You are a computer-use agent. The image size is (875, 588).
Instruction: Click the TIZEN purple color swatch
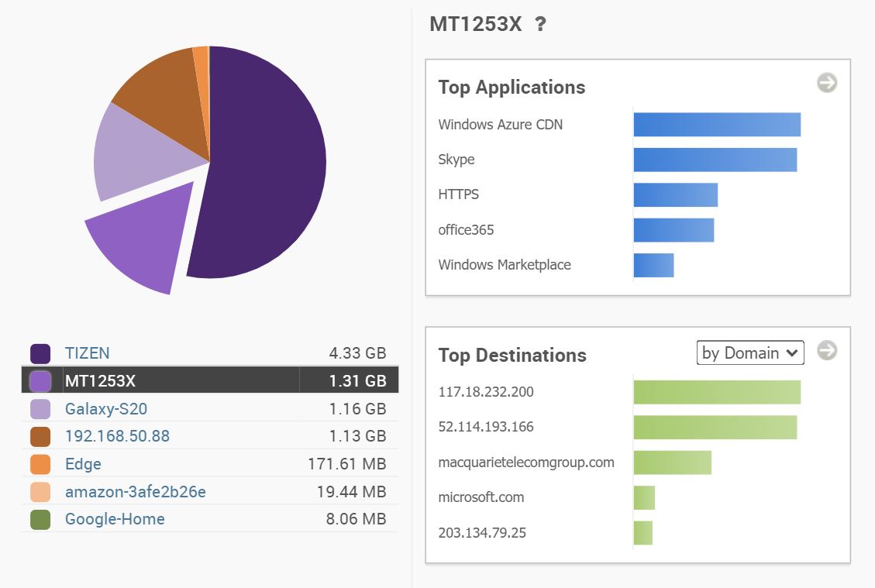click(40, 354)
